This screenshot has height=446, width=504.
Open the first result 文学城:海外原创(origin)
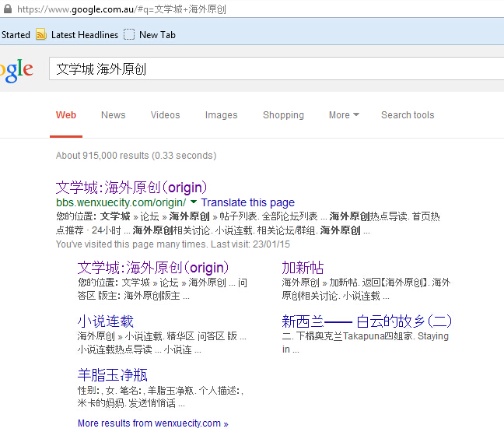coord(131,188)
